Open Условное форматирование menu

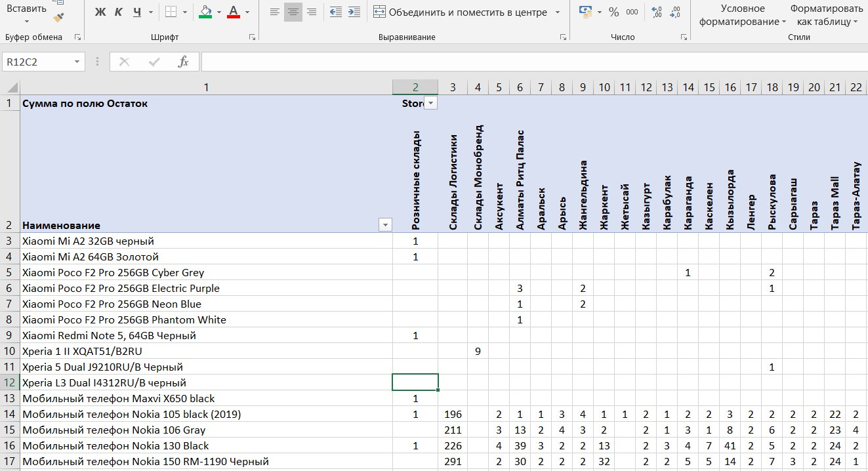(x=743, y=15)
